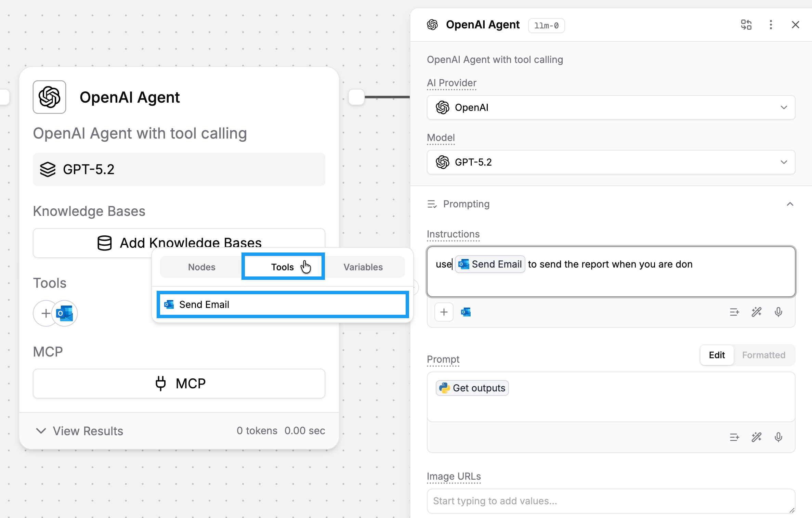Switch to the Variables tab in popup
This screenshot has width=812, height=518.
[363, 267]
